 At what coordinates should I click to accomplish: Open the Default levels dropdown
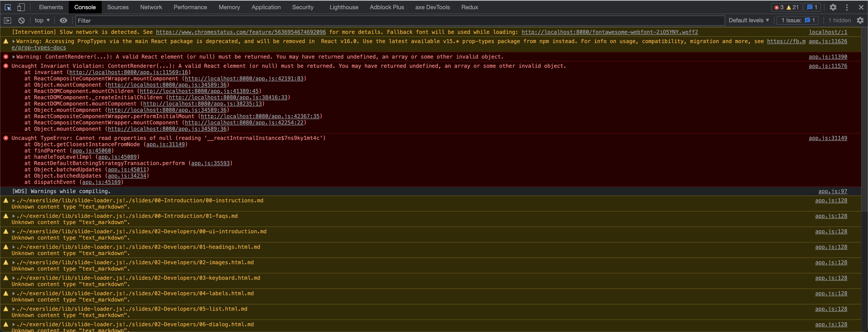coord(749,20)
